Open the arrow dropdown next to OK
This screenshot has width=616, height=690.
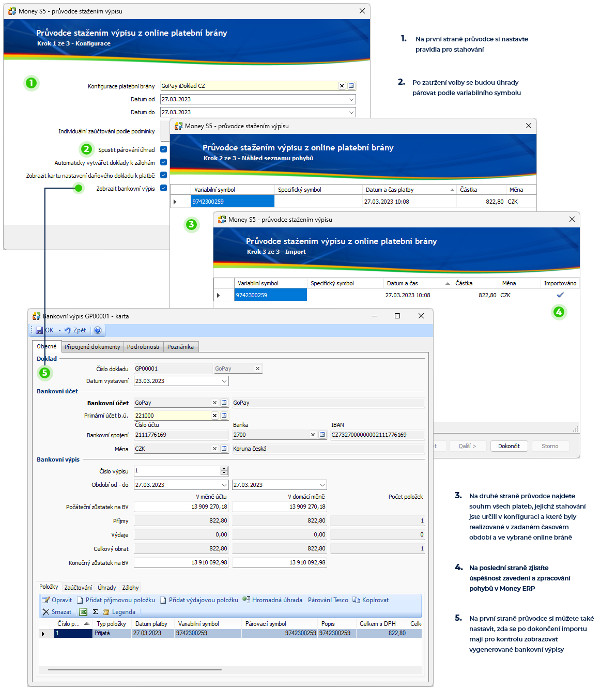coord(59,330)
